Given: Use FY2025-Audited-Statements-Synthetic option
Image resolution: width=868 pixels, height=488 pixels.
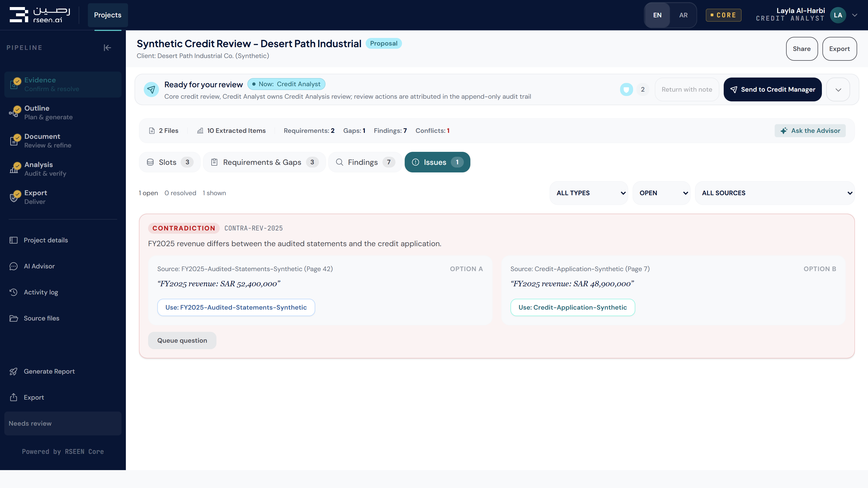Looking at the screenshot, I should (x=236, y=307).
